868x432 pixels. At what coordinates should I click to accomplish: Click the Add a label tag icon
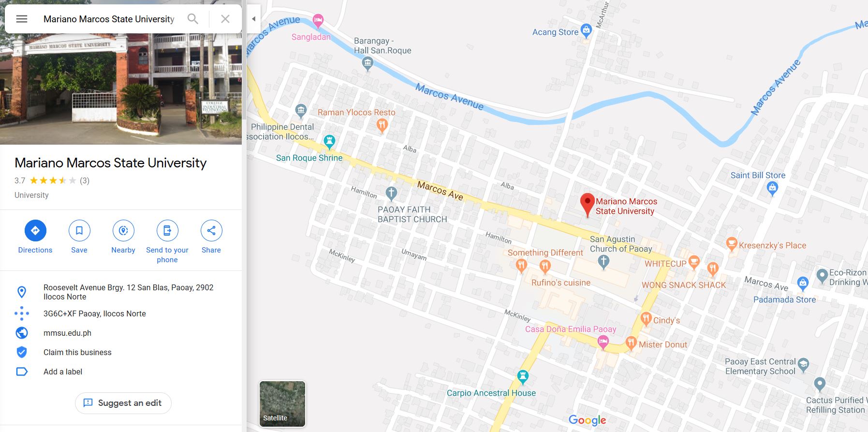click(22, 372)
